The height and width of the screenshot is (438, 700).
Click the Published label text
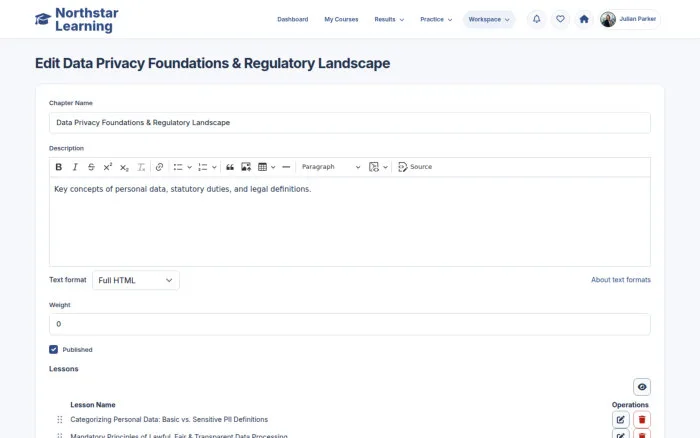(77, 350)
